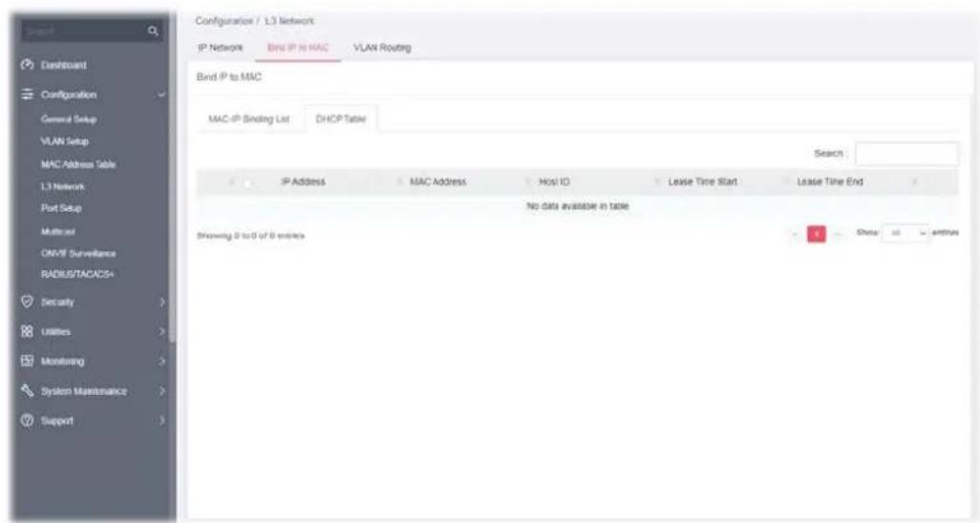This screenshot has width=980, height=523.
Task: Select the Bind IP to MAC tab
Action: coord(297,48)
